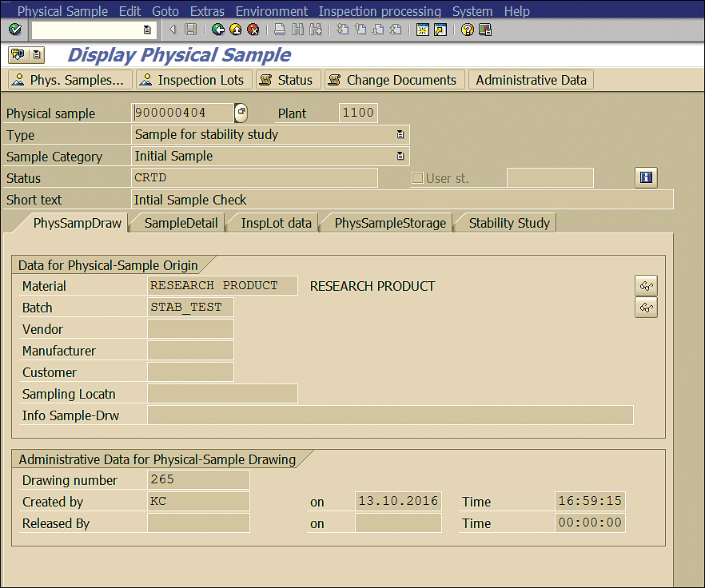Screen dimensions: 705x588
Task: Click the Drawing number field 265
Action: [198, 479]
